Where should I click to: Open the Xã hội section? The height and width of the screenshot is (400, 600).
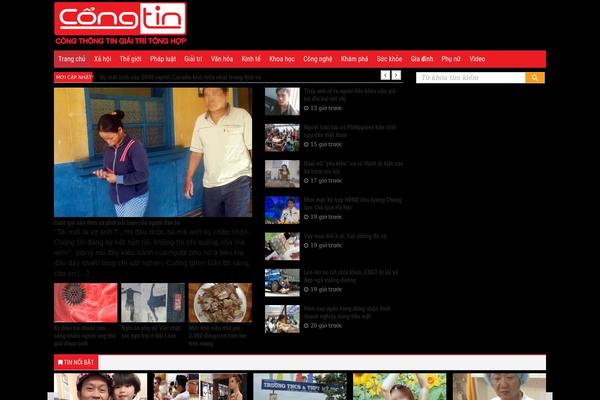coord(103,59)
